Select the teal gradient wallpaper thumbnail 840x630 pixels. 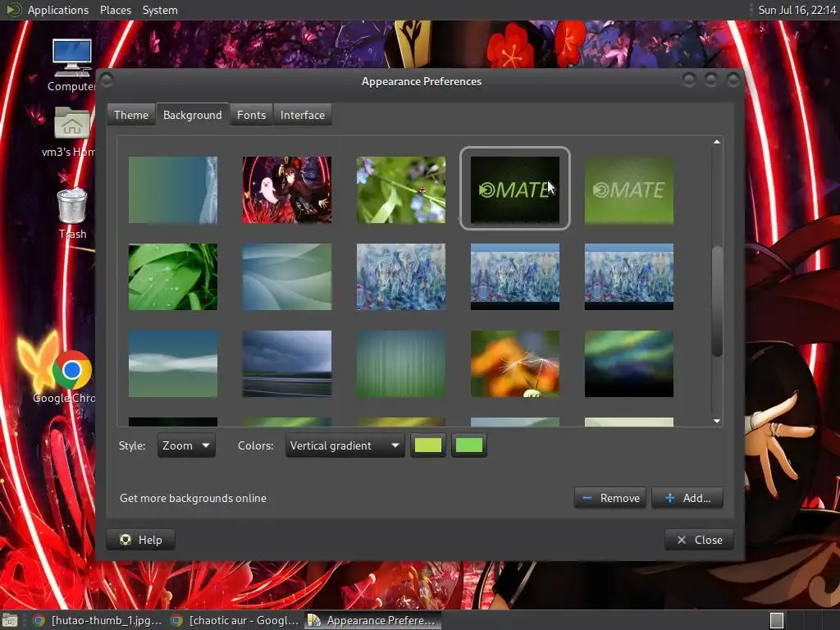(173, 189)
